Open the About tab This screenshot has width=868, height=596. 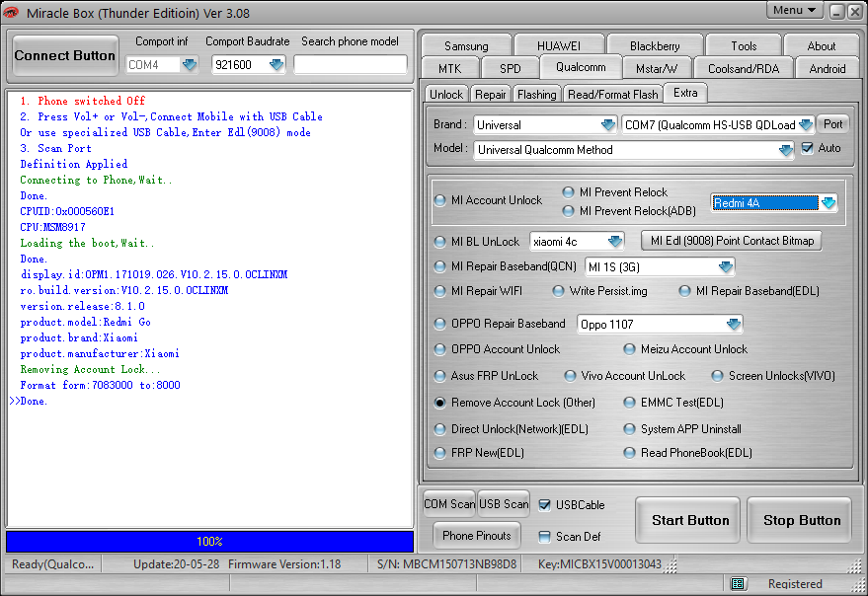pyautogui.click(x=822, y=46)
